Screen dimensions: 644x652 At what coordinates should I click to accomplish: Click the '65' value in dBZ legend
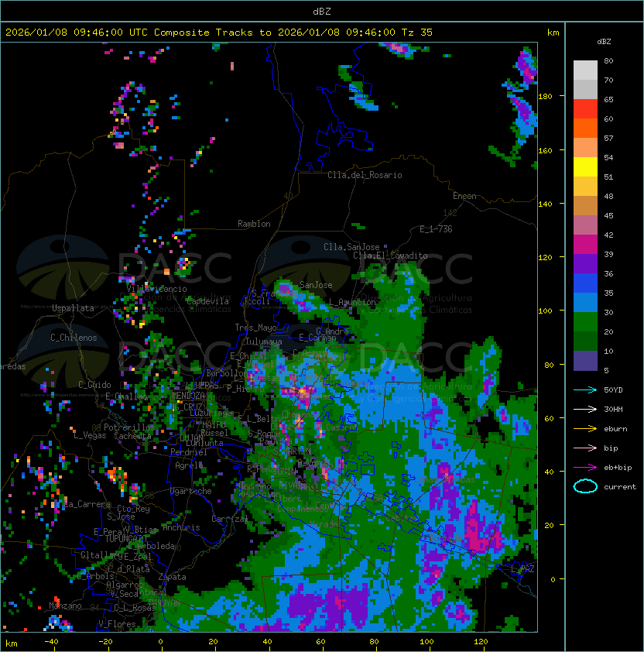[x=608, y=99]
